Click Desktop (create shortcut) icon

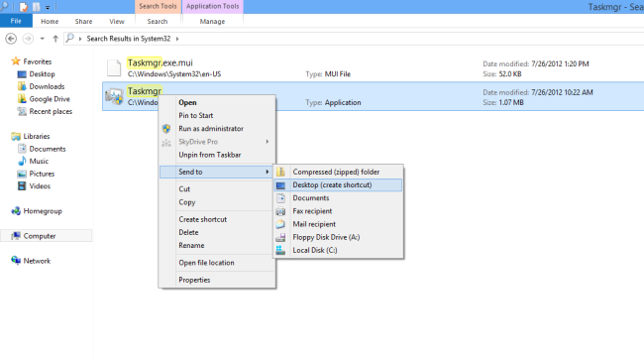(x=281, y=185)
